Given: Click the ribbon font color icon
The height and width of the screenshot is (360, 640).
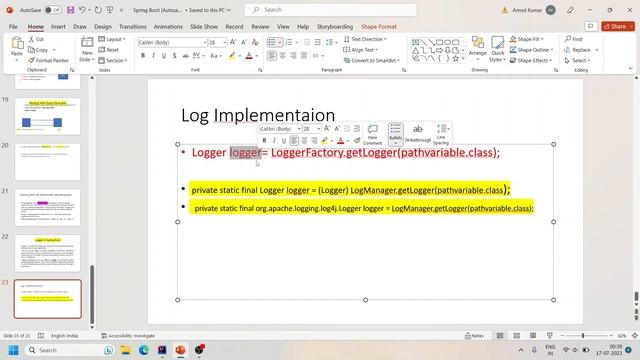Looking at the screenshot, I should pos(249,56).
